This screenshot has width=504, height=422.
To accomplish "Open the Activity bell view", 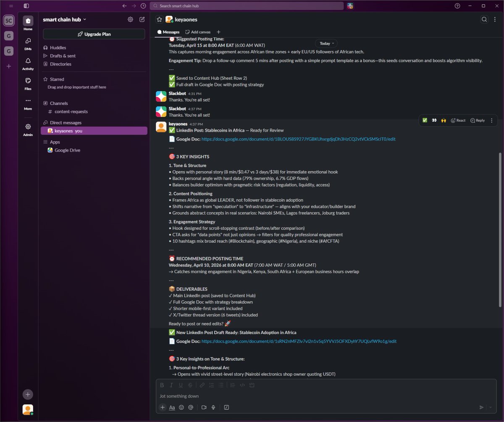I will 28,63.
